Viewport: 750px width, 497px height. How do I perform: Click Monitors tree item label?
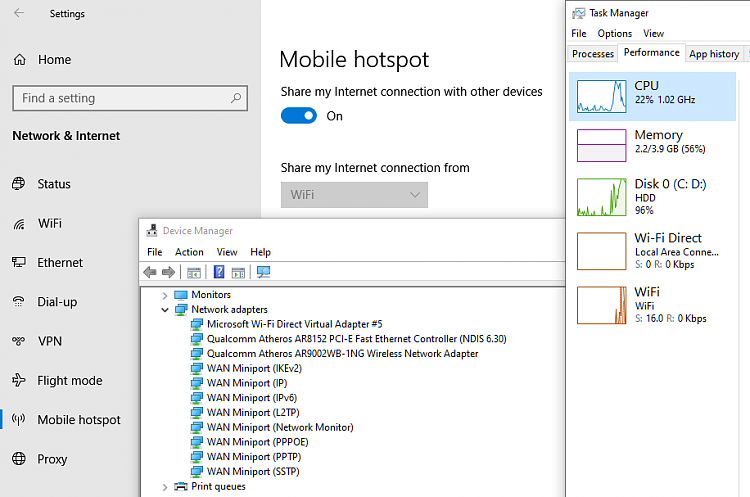[211, 295]
